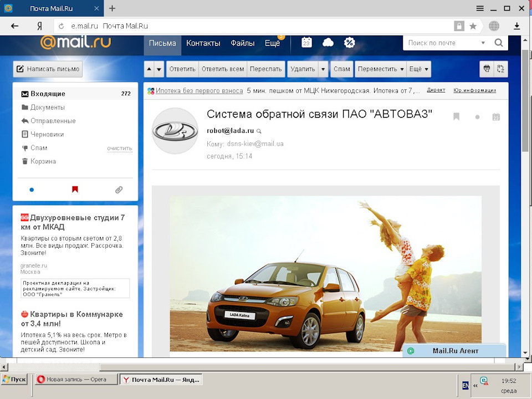The height and width of the screenshot is (399, 532).
Task: Mark the letter as Спам in the toolbar
Action: tap(342, 69)
